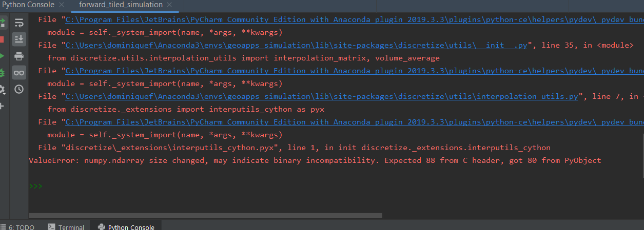Click the horizontal scrollbar of the console

tap(205, 216)
